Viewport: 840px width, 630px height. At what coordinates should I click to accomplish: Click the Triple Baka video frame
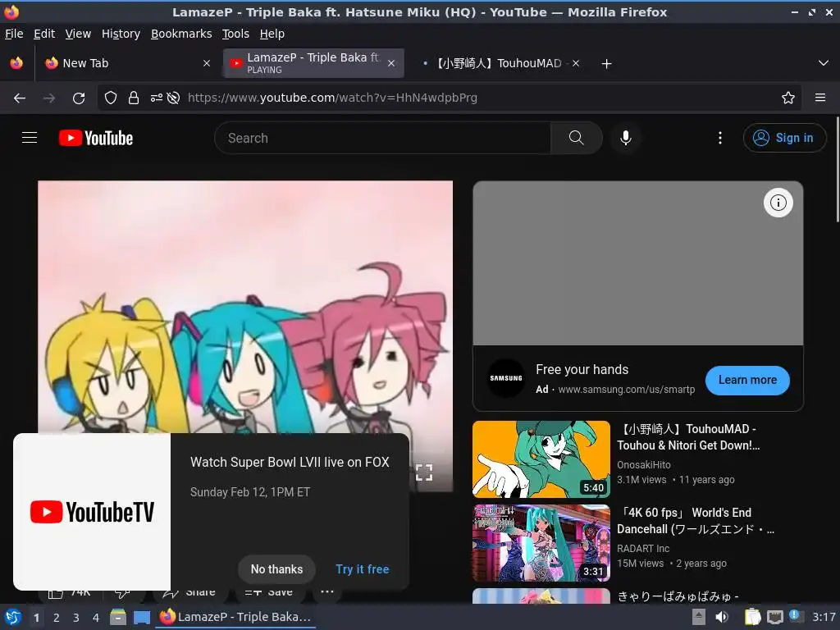(x=244, y=307)
